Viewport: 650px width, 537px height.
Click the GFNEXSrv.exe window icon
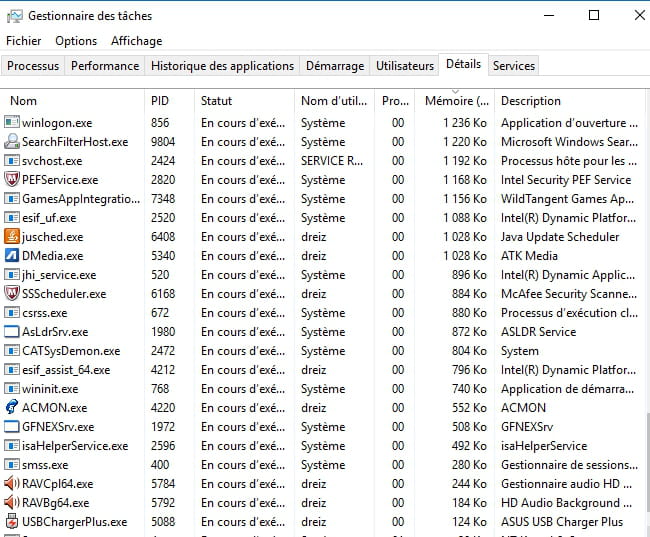point(12,427)
